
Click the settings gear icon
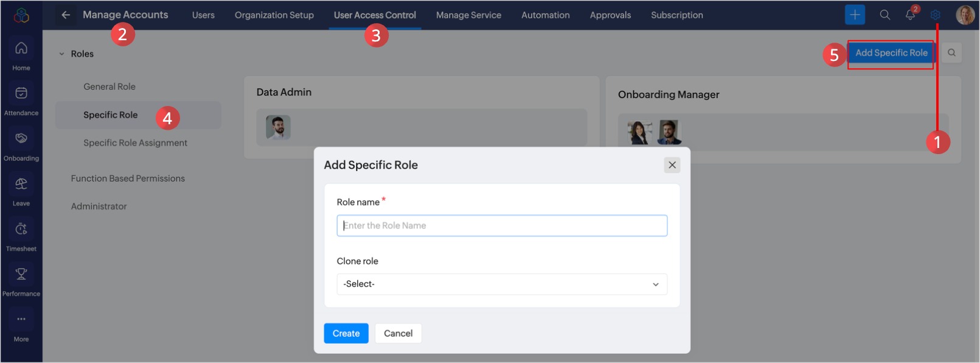[x=936, y=15]
